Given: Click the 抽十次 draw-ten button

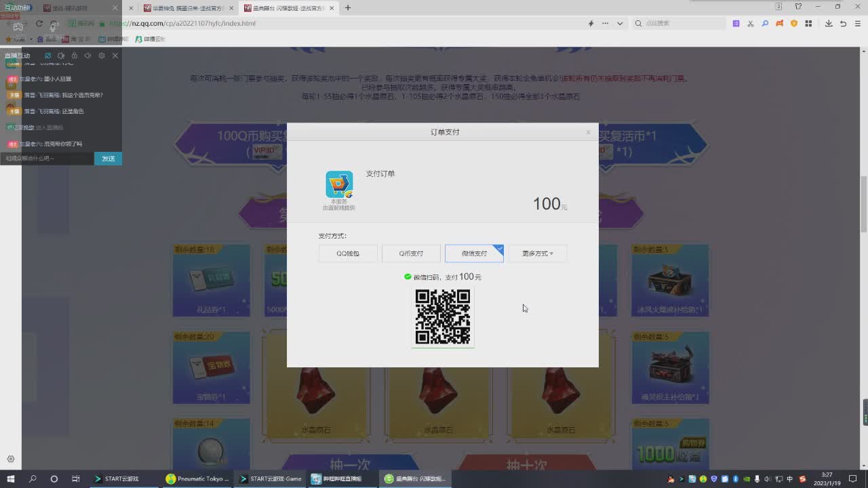Looking at the screenshot, I should [526, 464].
